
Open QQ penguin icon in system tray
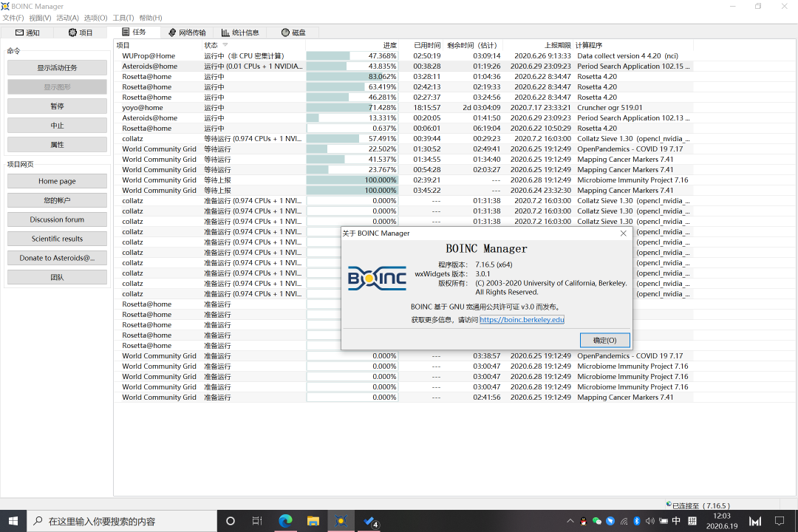[583, 521]
